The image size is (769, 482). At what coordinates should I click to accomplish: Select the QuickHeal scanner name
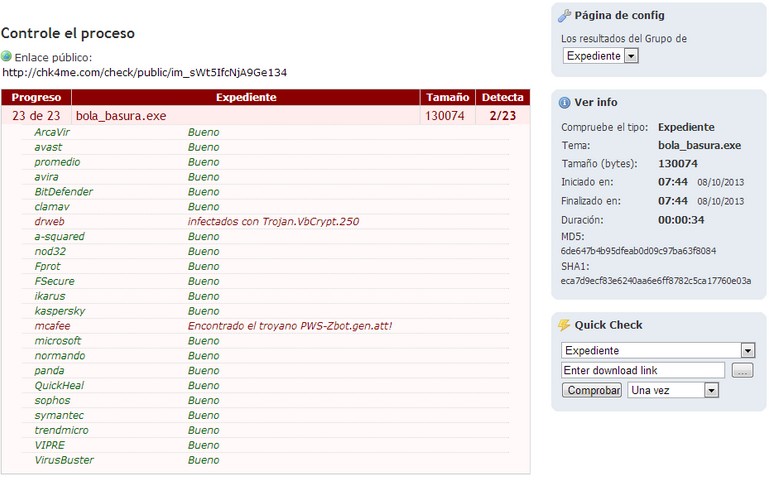[59, 385]
